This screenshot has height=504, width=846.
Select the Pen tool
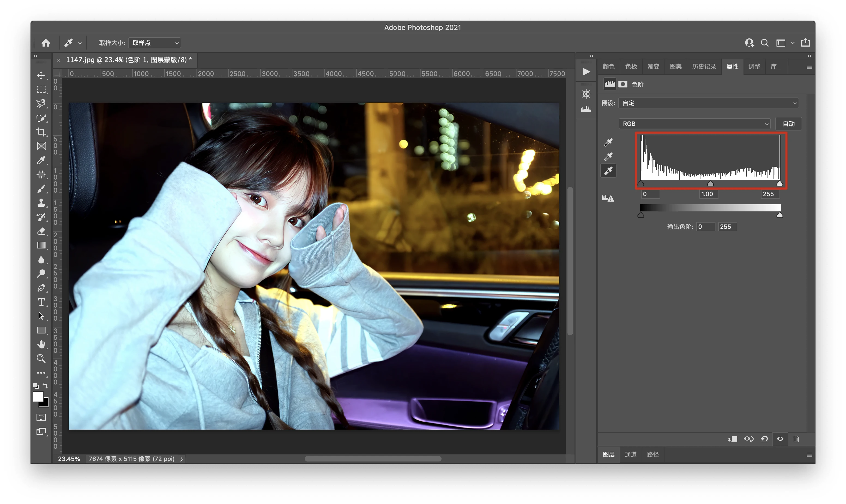click(x=41, y=288)
